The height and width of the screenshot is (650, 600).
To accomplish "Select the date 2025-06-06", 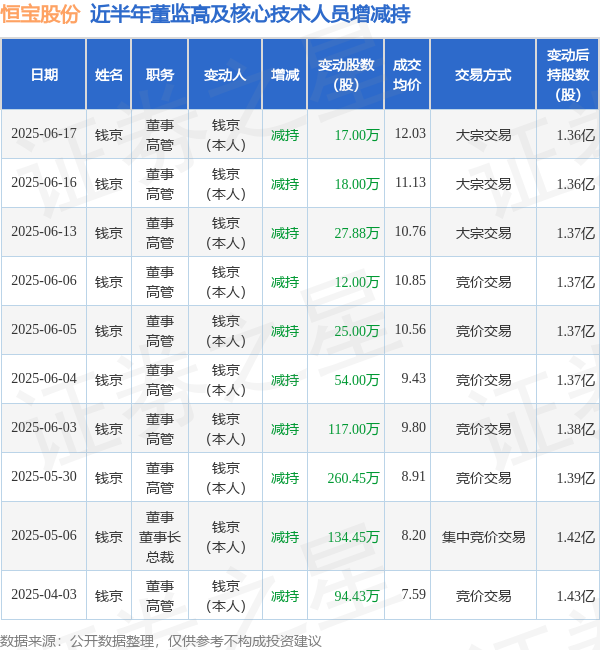I will point(44,281).
